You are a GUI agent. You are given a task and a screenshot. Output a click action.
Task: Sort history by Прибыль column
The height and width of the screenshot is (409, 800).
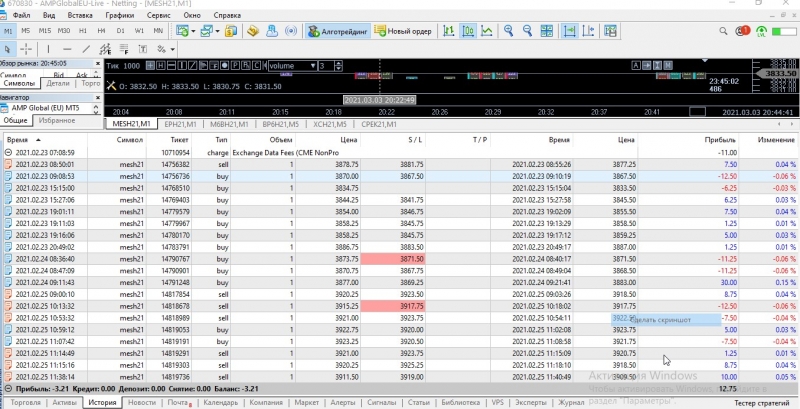pyautogui.click(x=720, y=141)
